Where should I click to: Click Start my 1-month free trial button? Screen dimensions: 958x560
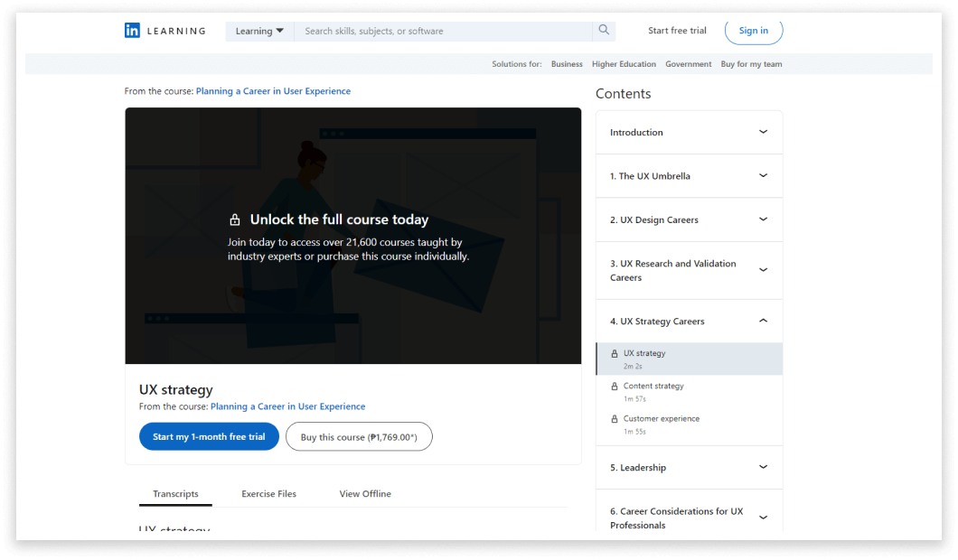209,436
